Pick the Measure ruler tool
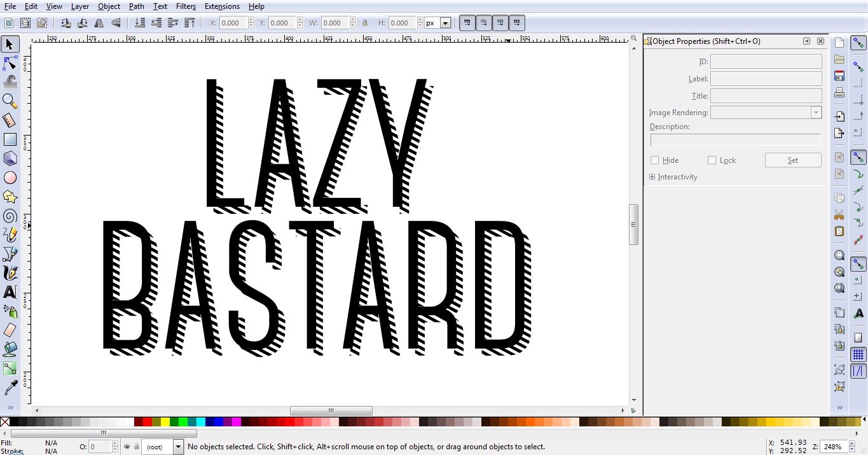Screen dimensions: 868x455 [x=10, y=120]
